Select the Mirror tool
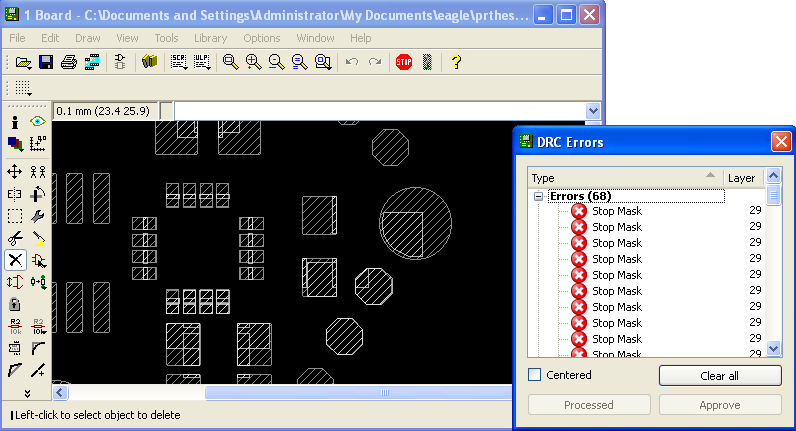The width and height of the screenshot is (796, 431). 15,194
